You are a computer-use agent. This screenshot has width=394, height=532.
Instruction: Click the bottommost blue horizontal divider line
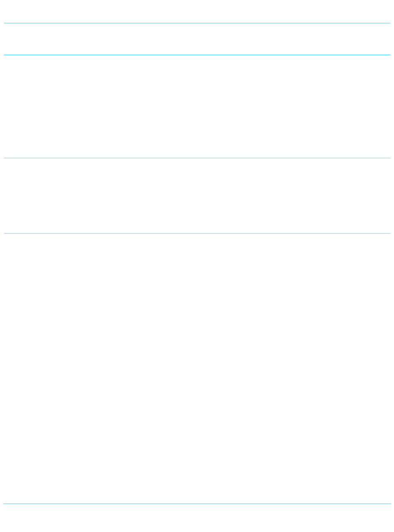197,503
